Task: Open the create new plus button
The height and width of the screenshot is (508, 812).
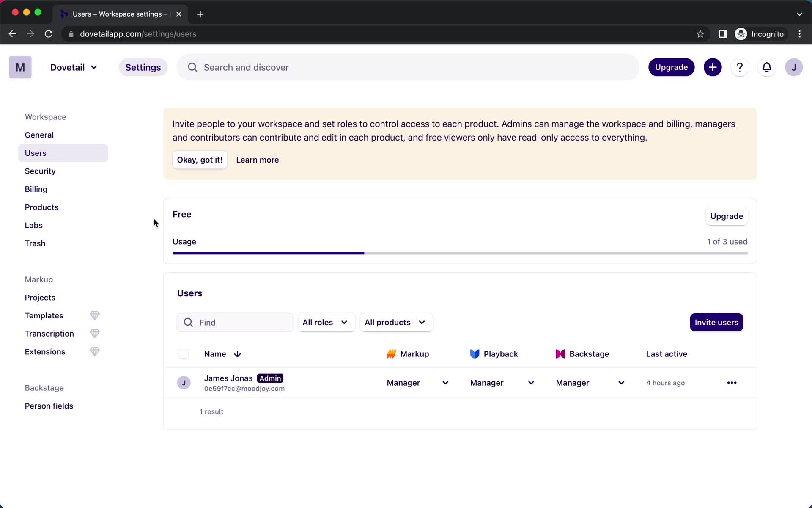Action: point(713,67)
